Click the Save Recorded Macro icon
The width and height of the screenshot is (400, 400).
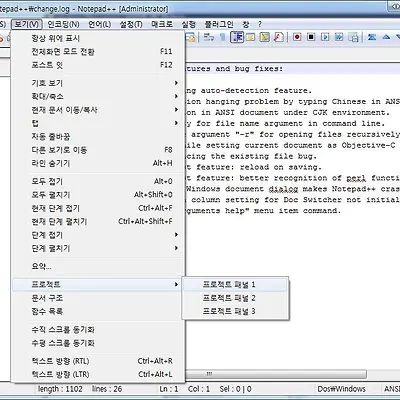click(x=353, y=37)
